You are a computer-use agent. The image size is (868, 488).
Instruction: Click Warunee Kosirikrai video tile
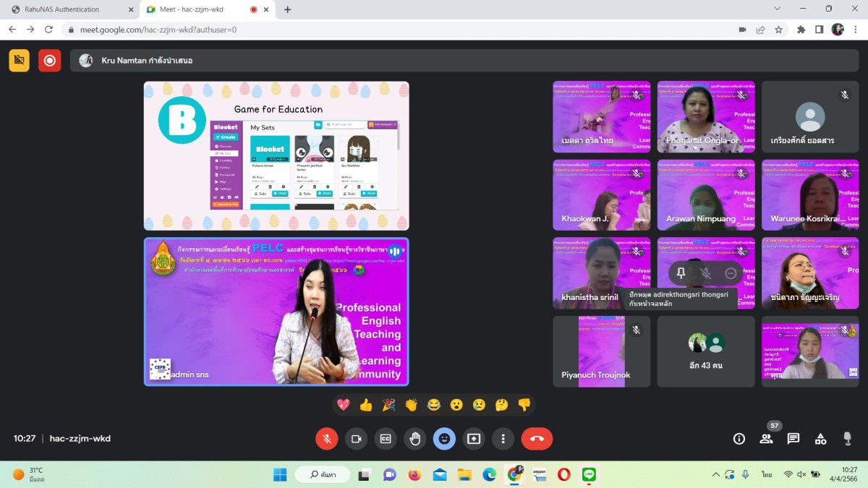tap(810, 195)
